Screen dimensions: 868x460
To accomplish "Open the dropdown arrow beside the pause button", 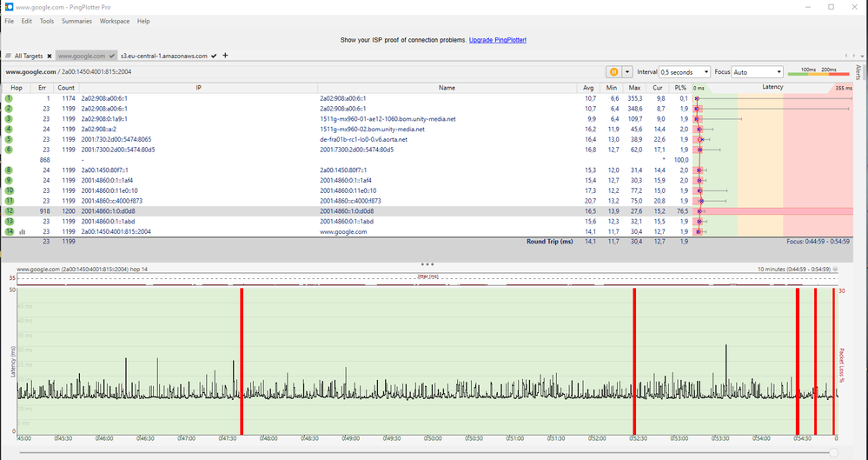I will [x=627, y=72].
